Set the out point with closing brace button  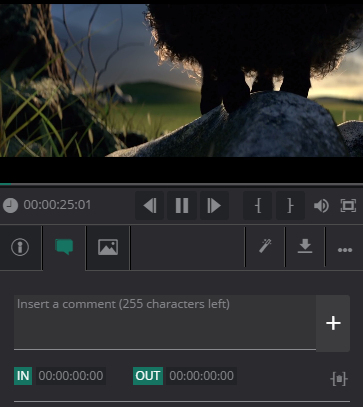point(290,205)
